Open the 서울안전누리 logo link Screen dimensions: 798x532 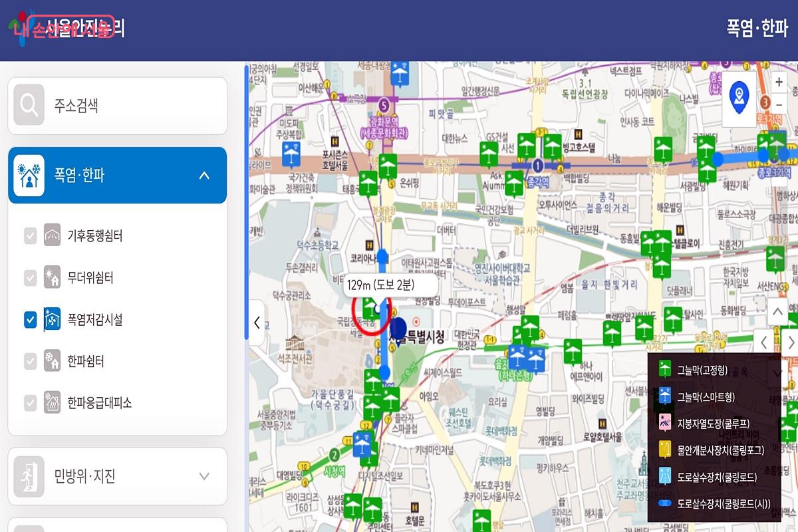click(x=66, y=28)
